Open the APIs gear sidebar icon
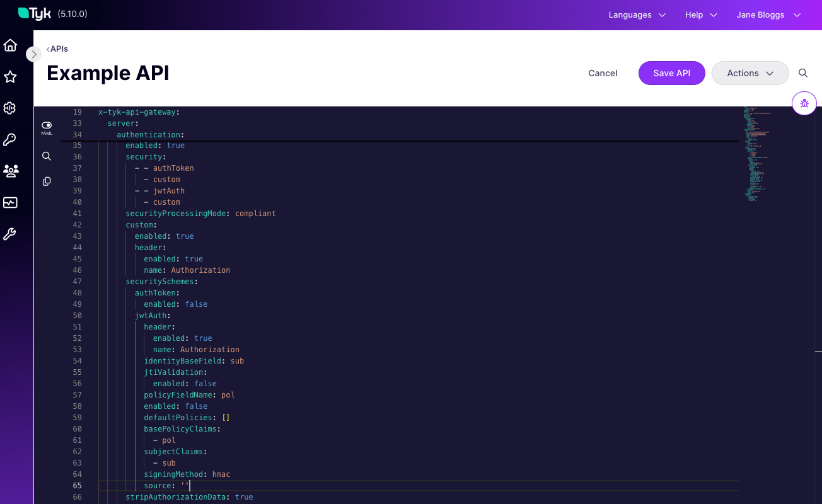 point(10,108)
